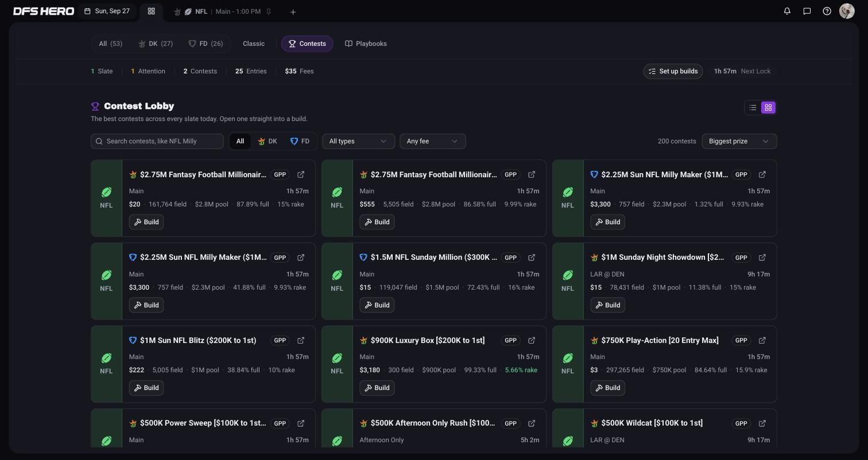Open the help question mark icon

point(827,11)
